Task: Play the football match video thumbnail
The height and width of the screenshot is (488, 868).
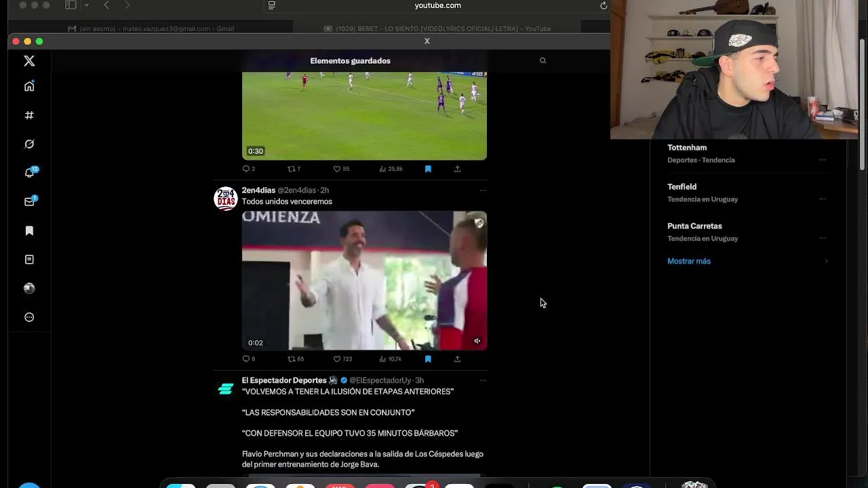Action: click(364, 116)
